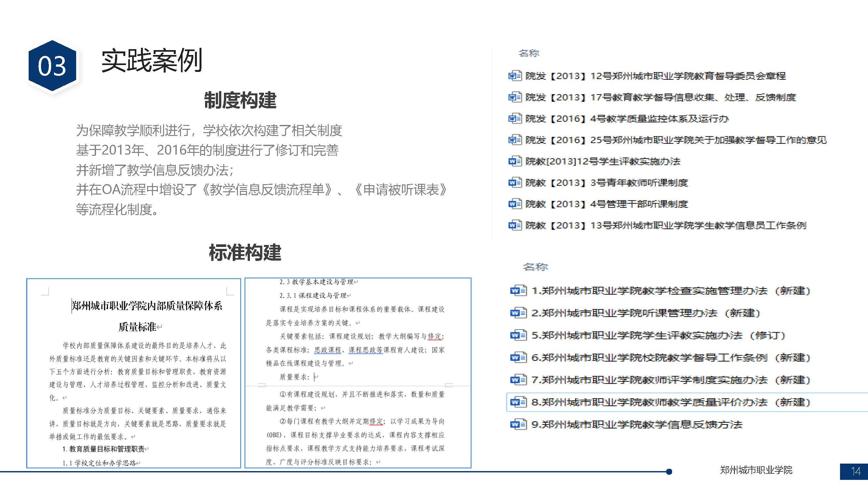Select 7.教师评学制度实施办法（新建） file

tap(670, 380)
